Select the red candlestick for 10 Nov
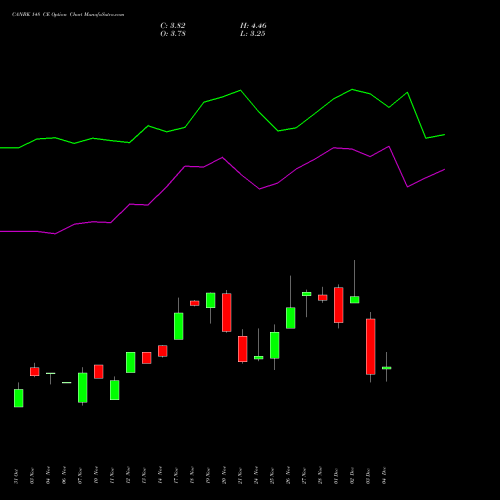This screenshot has width=500, height=500. tap(99, 371)
